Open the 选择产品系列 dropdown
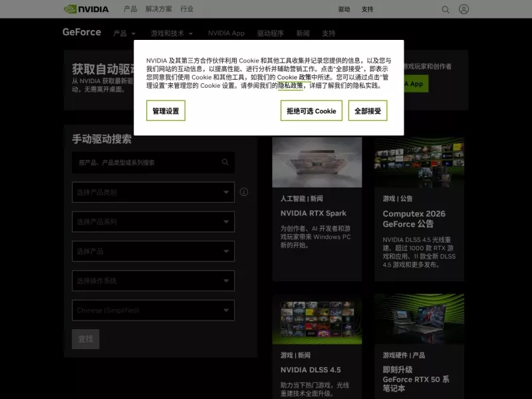This screenshot has height=399, width=532. [153, 221]
